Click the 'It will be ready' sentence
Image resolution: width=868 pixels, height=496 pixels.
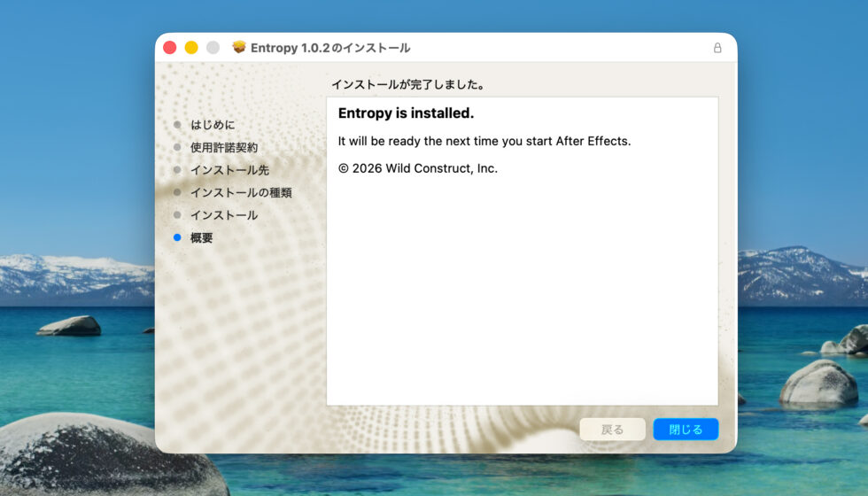pos(484,141)
